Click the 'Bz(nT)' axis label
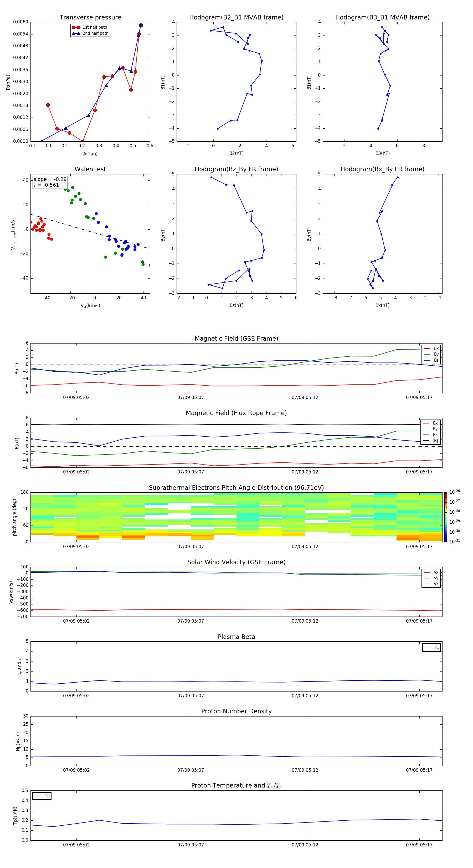 point(236,305)
